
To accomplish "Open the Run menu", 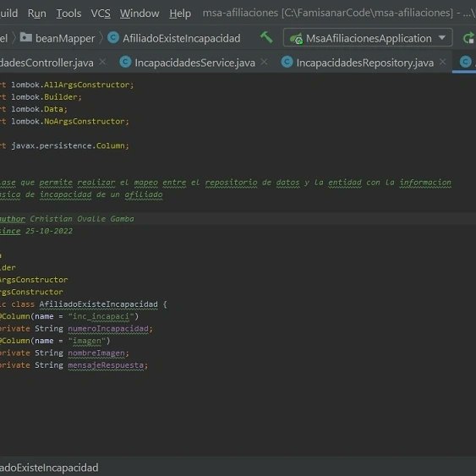I will tap(36, 14).
